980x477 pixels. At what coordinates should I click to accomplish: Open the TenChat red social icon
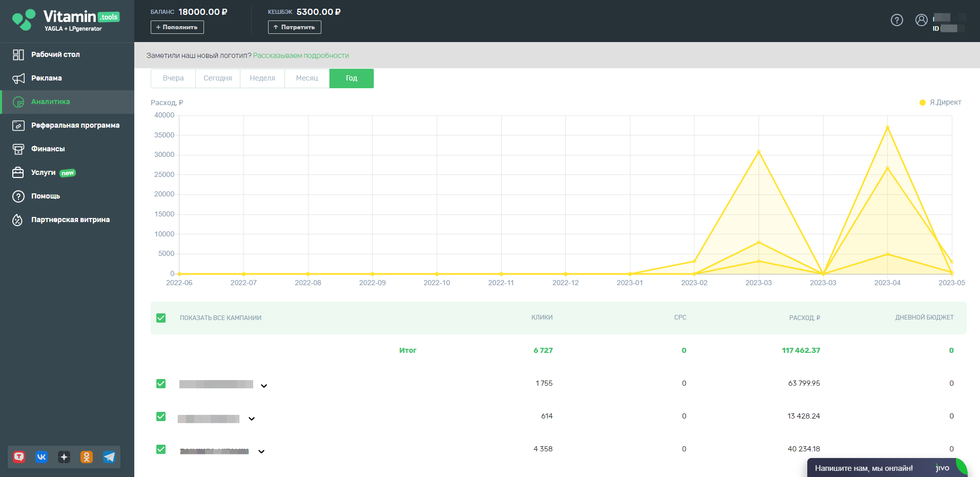pos(19,457)
